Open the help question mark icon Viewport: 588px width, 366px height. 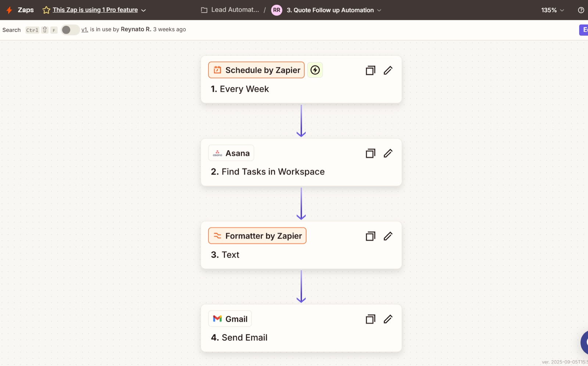(581, 10)
